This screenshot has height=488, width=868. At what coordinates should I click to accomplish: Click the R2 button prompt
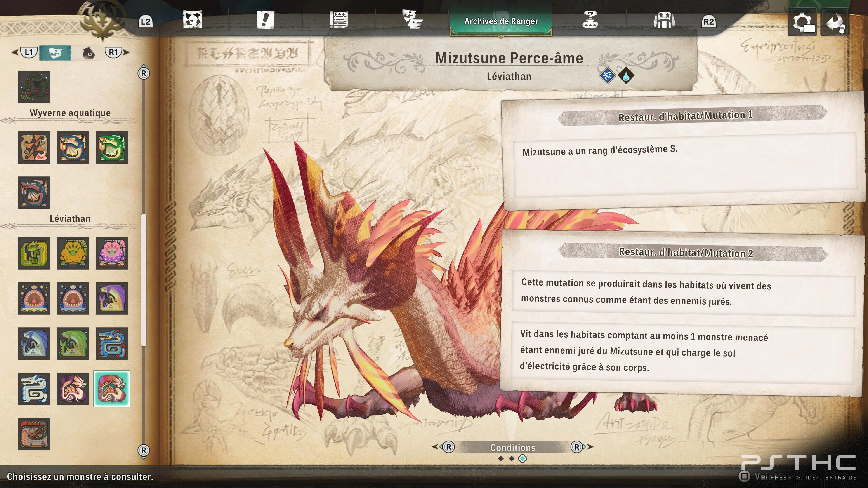click(708, 22)
